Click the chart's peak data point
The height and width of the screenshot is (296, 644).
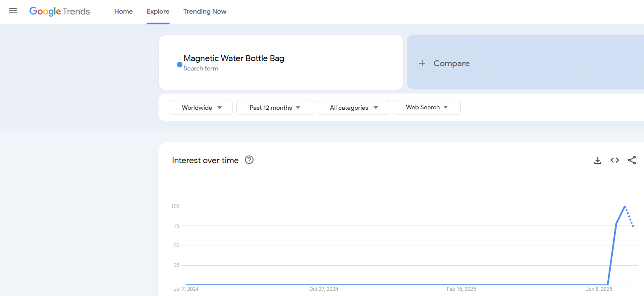(624, 206)
